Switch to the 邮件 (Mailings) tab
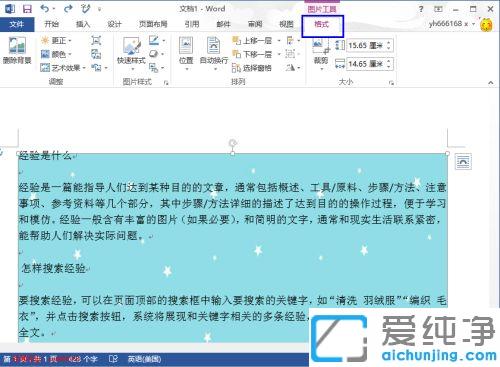 click(x=223, y=24)
